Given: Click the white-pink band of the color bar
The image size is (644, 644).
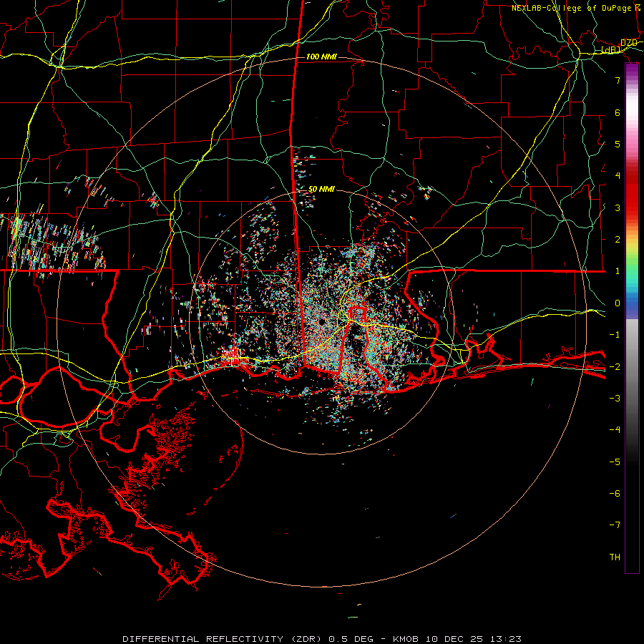Looking at the screenshot, I should [632, 119].
